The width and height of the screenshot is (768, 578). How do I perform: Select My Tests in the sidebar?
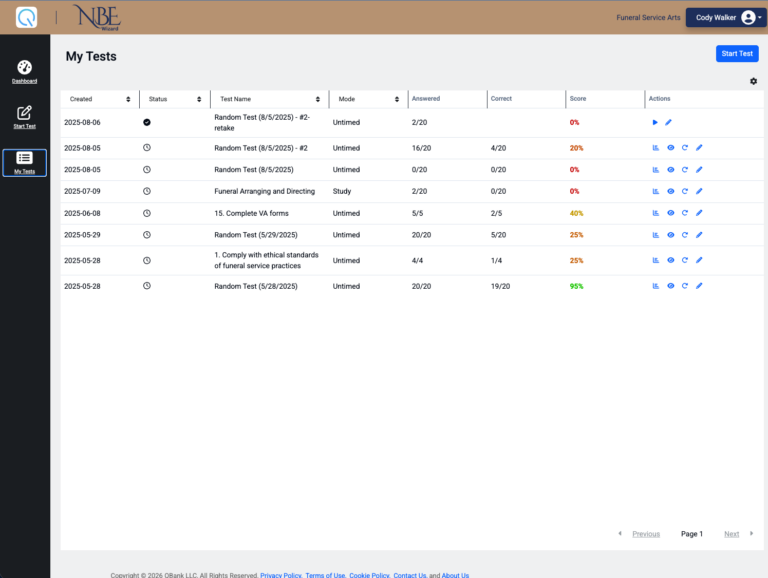coord(24,163)
